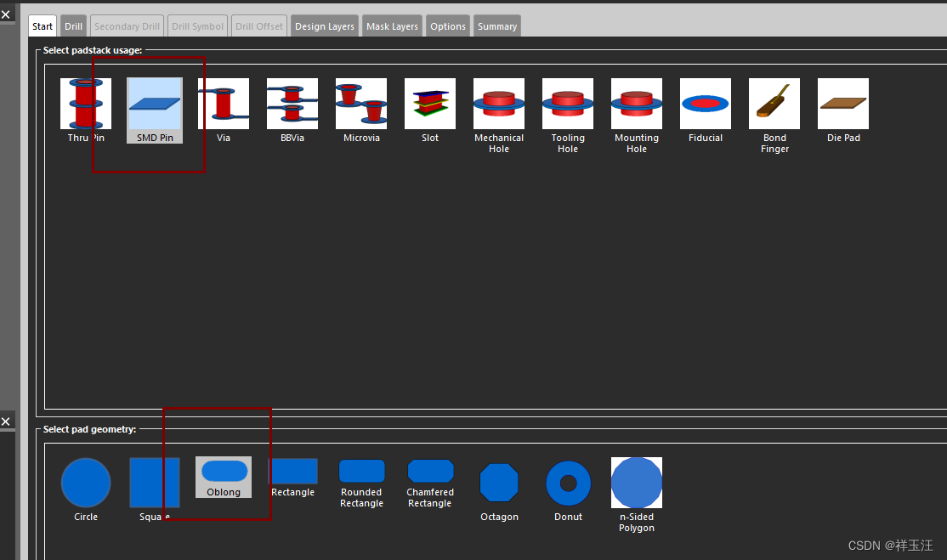Pick the Donut pad shape
This screenshot has width=947, height=560.
coord(569,484)
